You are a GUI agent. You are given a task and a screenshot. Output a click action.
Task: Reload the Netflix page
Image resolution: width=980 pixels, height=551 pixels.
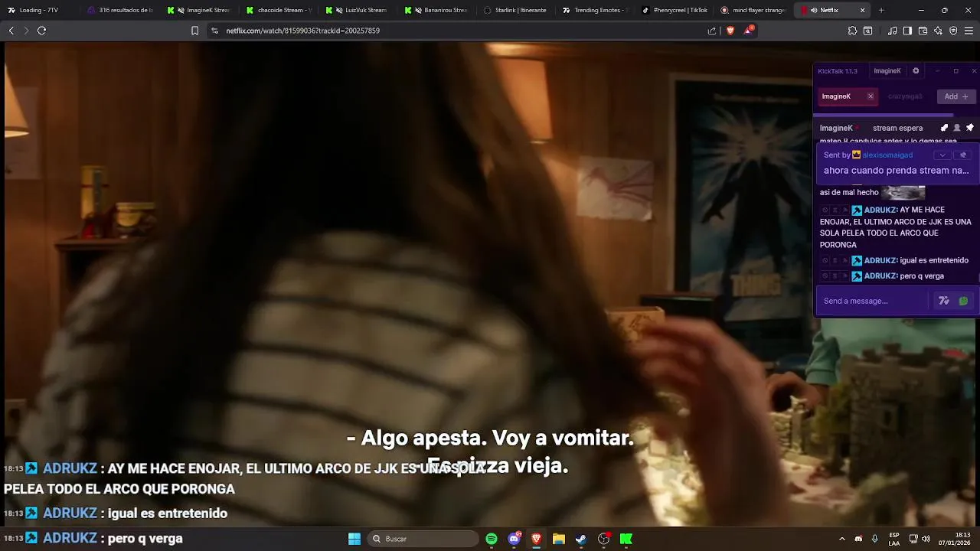click(41, 31)
